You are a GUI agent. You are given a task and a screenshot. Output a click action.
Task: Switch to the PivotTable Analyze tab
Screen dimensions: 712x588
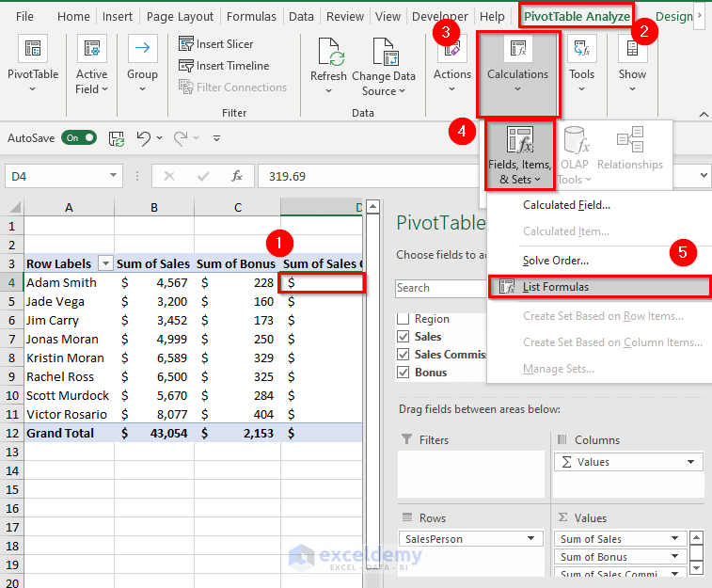(x=577, y=17)
